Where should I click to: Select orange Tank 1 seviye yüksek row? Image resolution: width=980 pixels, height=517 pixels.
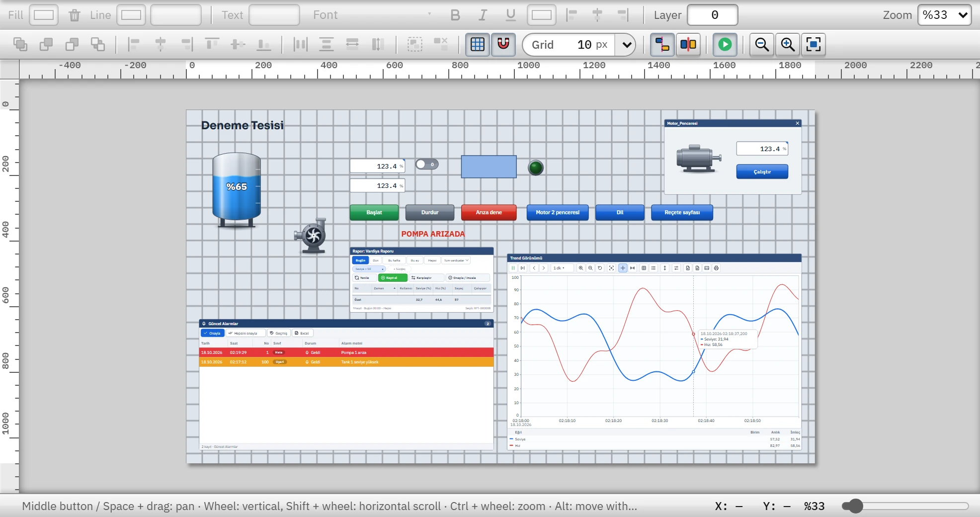346,362
